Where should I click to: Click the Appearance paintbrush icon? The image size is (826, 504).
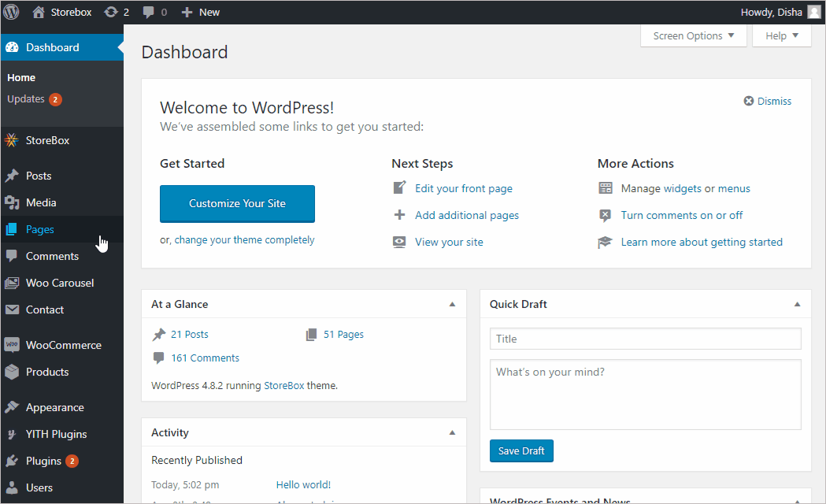pyautogui.click(x=12, y=407)
